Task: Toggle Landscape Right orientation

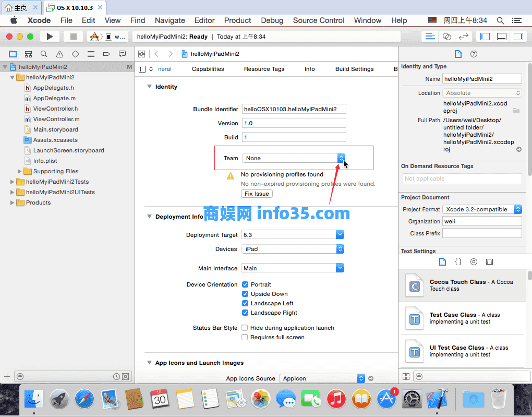Action: click(x=245, y=313)
